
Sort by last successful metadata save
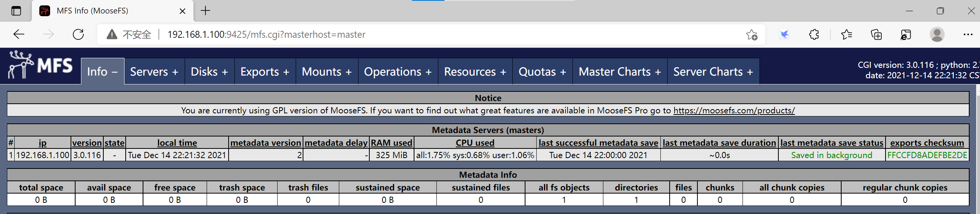(598, 143)
